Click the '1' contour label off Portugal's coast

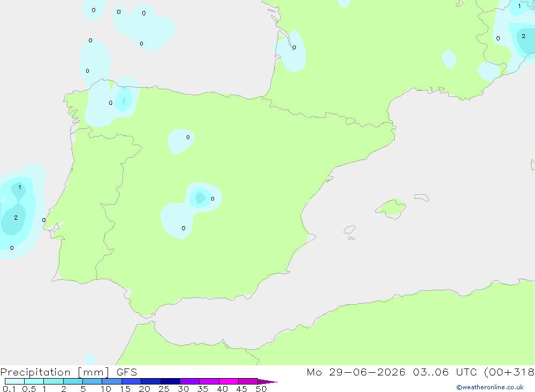pos(20,187)
